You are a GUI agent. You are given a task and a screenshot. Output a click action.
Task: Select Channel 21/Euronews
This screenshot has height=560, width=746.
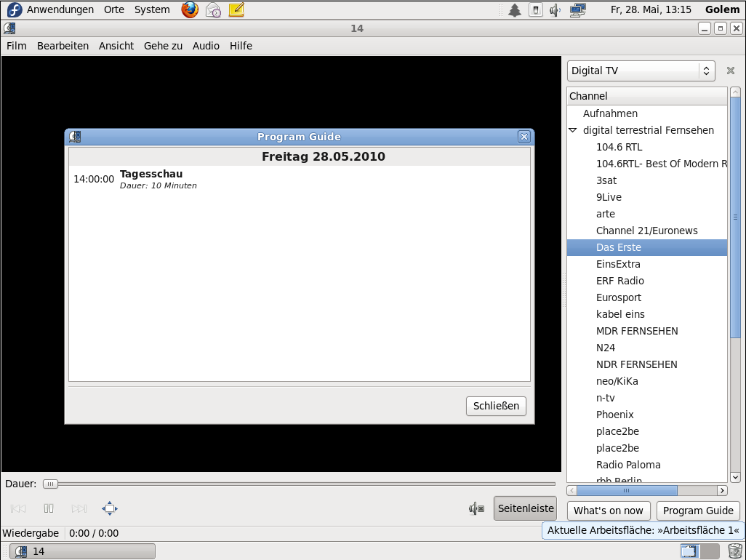coord(646,231)
